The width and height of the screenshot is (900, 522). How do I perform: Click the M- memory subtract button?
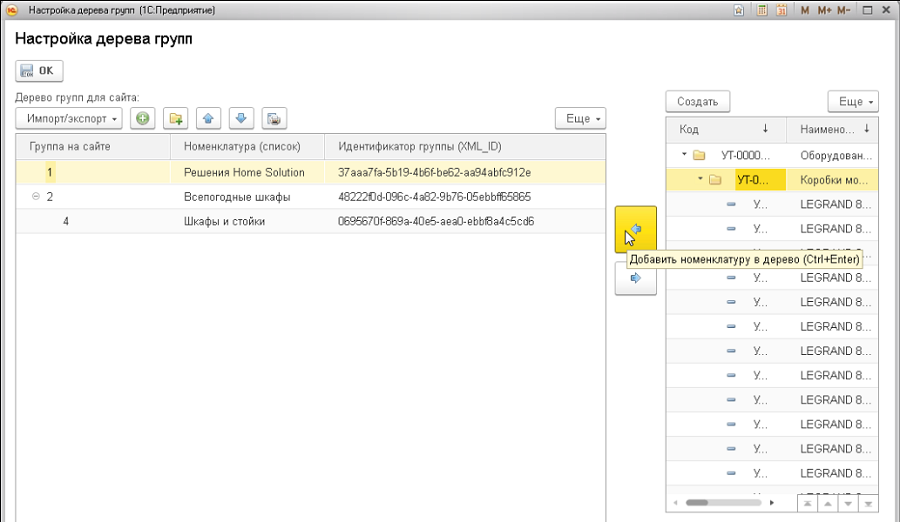tap(844, 10)
